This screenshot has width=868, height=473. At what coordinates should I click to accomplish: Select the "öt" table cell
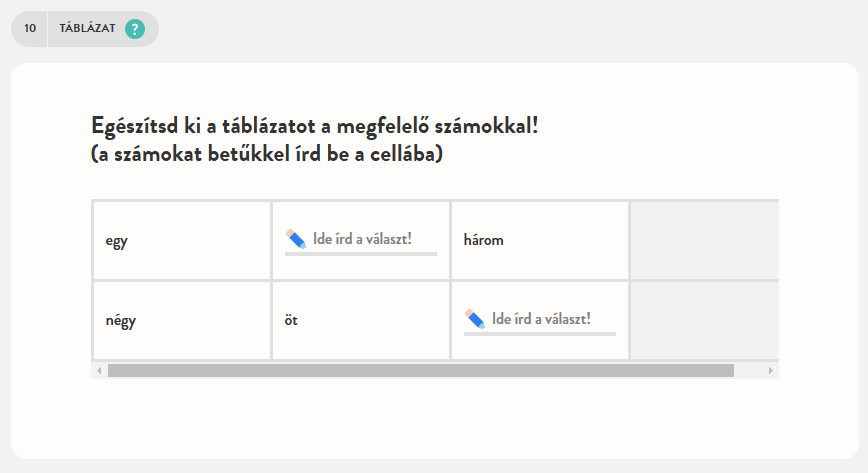tap(360, 321)
